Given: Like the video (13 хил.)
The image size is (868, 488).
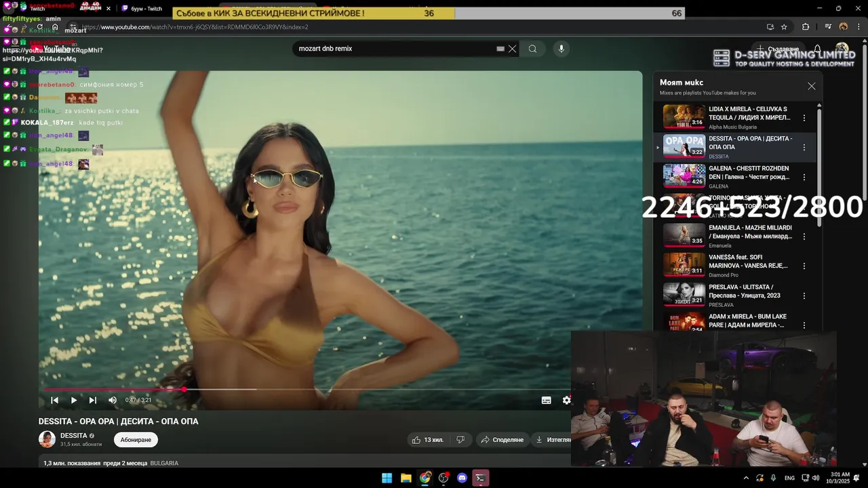Looking at the screenshot, I should (428, 440).
